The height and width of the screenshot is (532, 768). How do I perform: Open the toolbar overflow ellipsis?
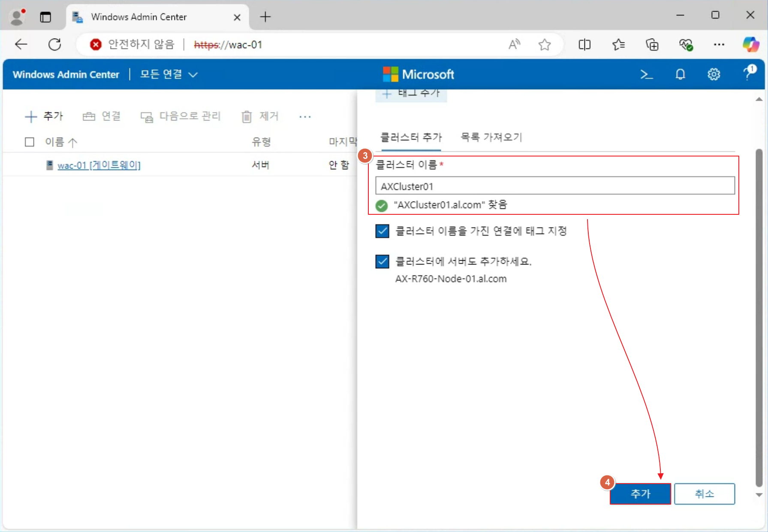(x=305, y=117)
